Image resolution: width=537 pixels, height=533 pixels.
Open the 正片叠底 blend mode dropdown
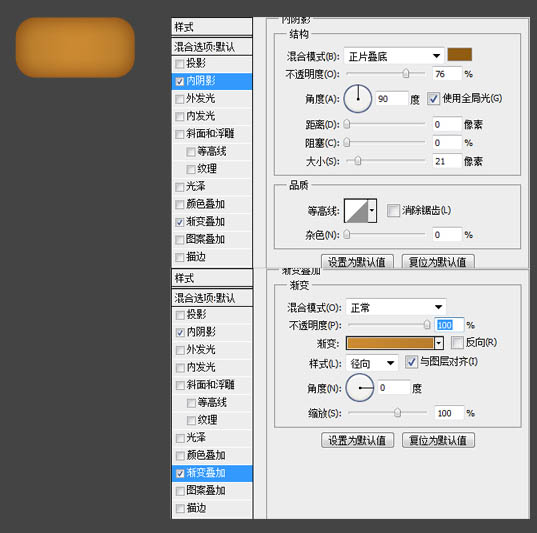(x=394, y=56)
